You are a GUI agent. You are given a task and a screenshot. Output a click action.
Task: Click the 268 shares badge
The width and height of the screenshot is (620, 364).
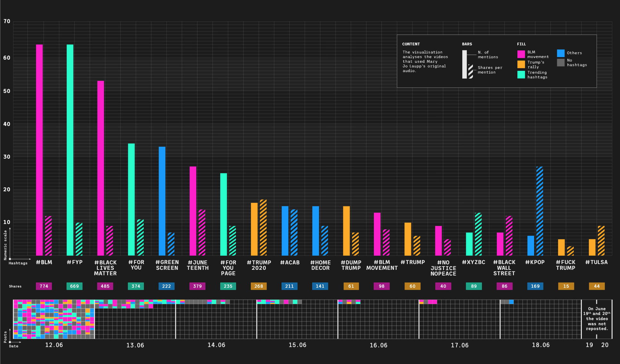[x=259, y=286]
